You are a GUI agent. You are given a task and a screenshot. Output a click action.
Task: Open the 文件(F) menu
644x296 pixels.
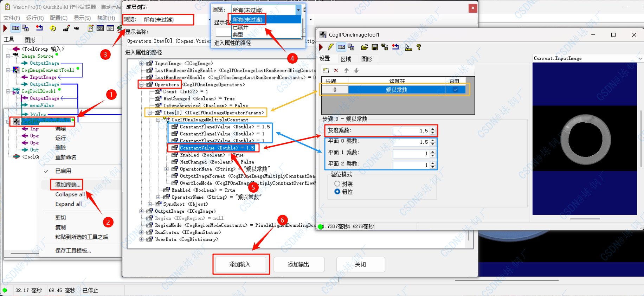(x=12, y=18)
